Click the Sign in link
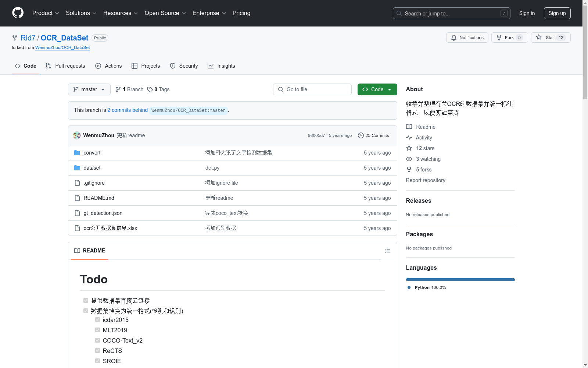This screenshot has height=368, width=588. click(x=527, y=13)
